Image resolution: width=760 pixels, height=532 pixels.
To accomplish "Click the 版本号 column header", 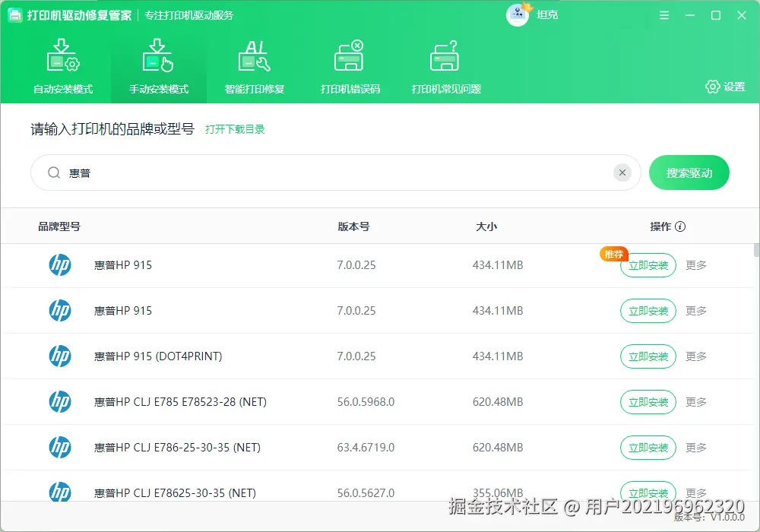I will 354,226.
